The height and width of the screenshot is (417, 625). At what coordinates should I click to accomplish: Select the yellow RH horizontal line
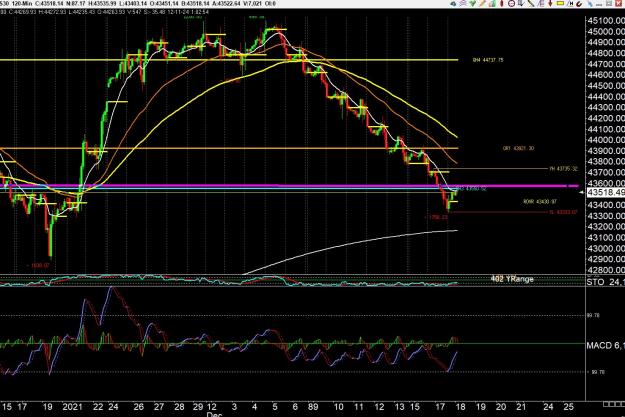point(229,60)
